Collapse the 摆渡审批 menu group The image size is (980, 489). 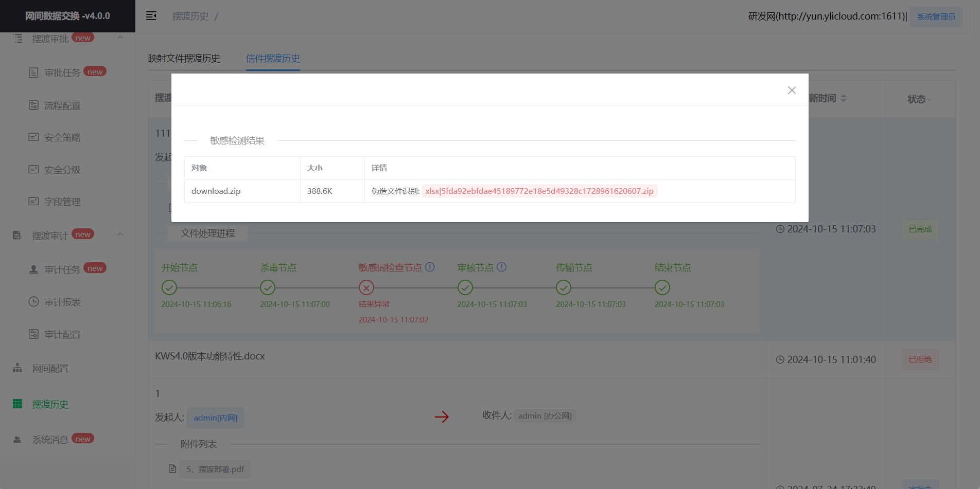pyautogui.click(x=120, y=38)
